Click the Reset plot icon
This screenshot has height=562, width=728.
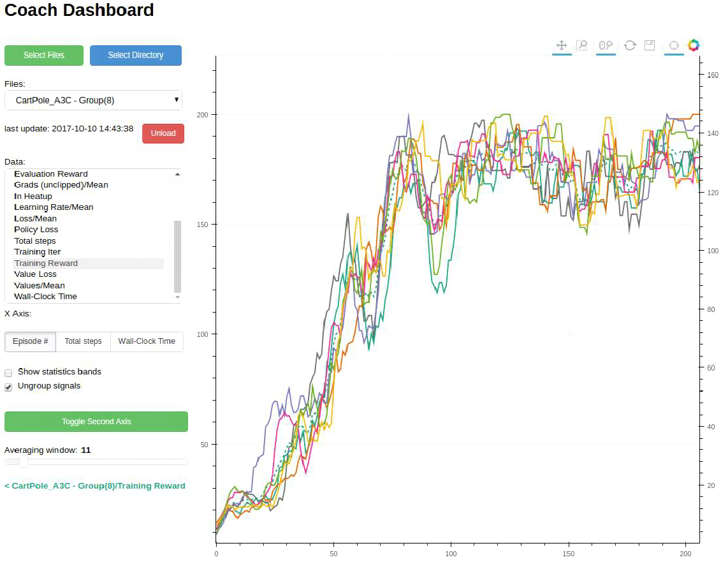pyautogui.click(x=630, y=45)
